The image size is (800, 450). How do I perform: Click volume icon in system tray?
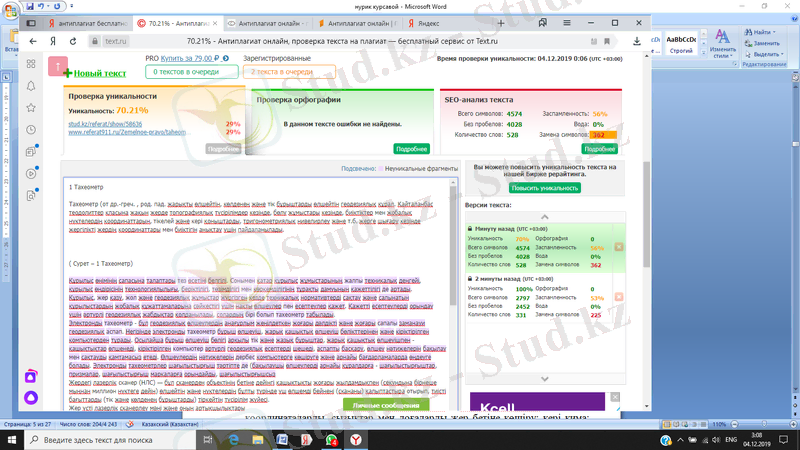click(716, 440)
